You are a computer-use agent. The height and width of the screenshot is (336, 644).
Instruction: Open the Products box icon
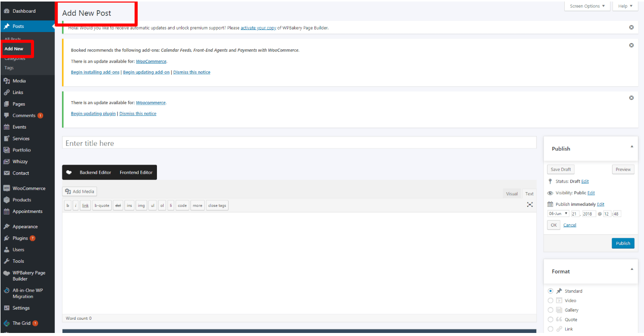[7, 200]
